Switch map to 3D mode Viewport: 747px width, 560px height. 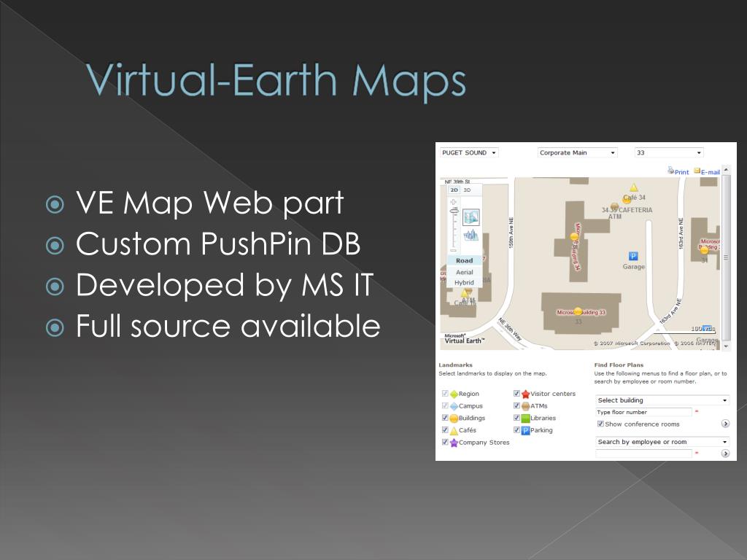pyautogui.click(x=468, y=190)
